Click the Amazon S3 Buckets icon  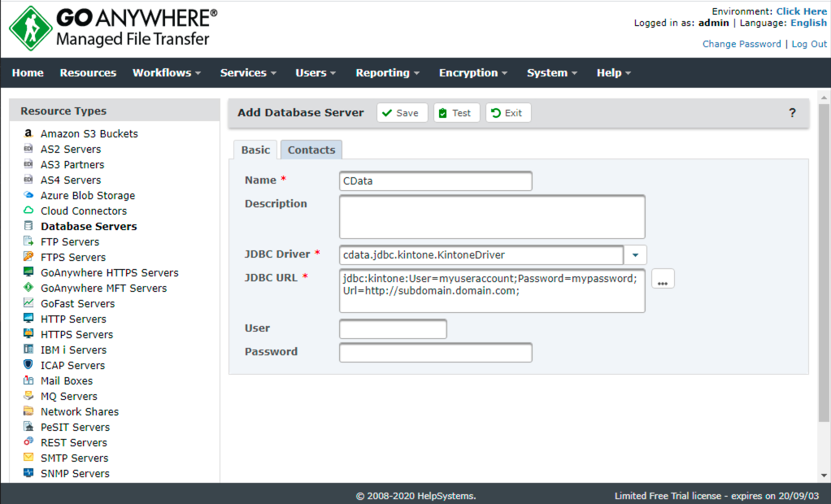point(28,133)
